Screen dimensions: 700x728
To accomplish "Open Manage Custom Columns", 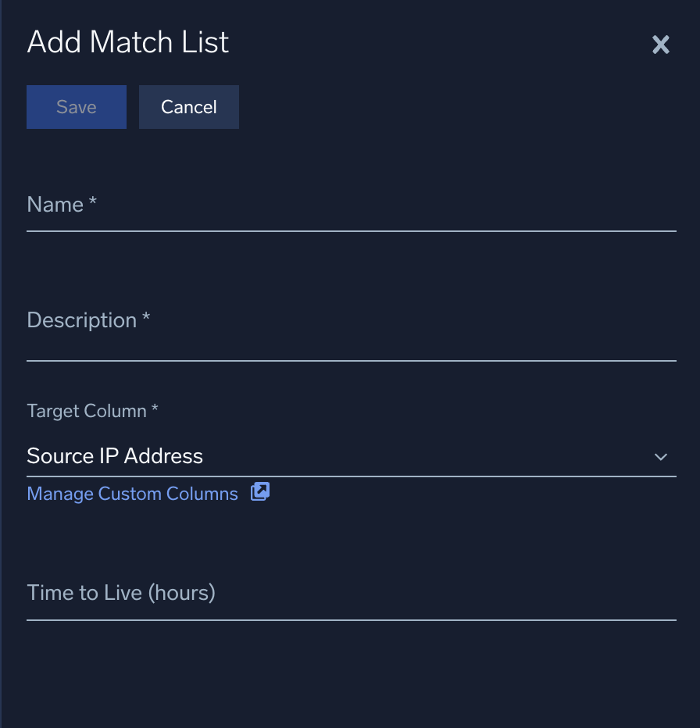I will click(x=132, y=493).
